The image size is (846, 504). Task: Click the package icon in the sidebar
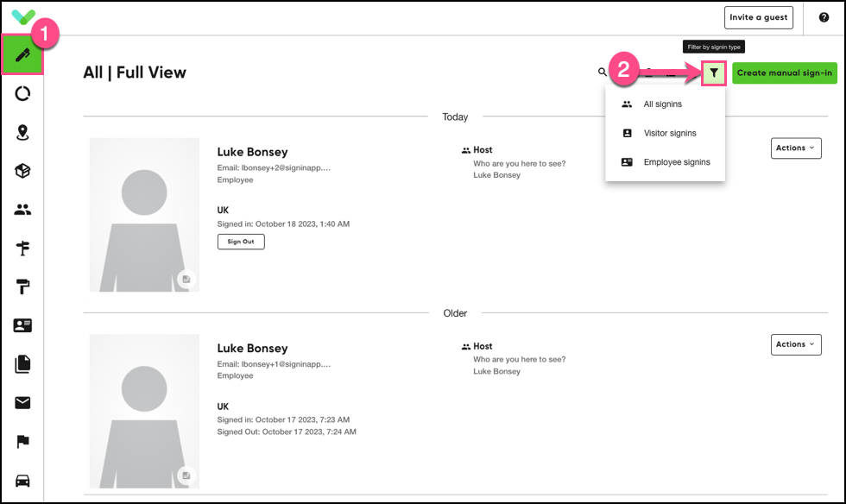coord(22,171)
